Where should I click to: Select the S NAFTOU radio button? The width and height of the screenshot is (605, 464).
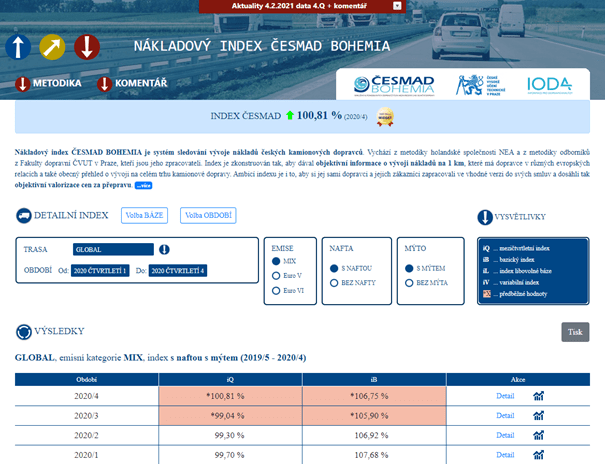coord(334,268)
